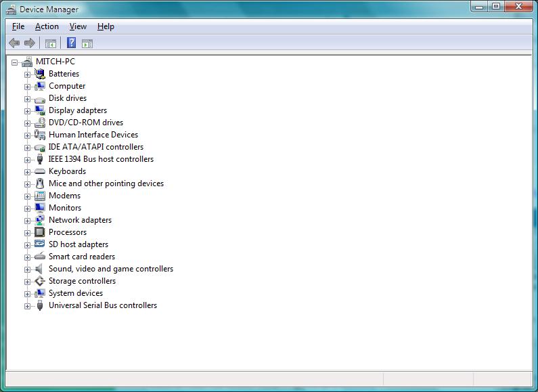Screen dimensions: 538x392
Task: Expand the Keyboards node
Action: point(27,172)
